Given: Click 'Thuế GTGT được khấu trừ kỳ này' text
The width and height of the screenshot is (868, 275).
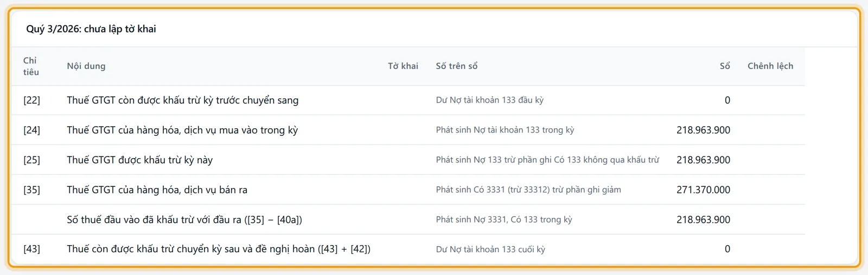Looking at the screenshot, I should pyautogui.click(x=139, y=160).
